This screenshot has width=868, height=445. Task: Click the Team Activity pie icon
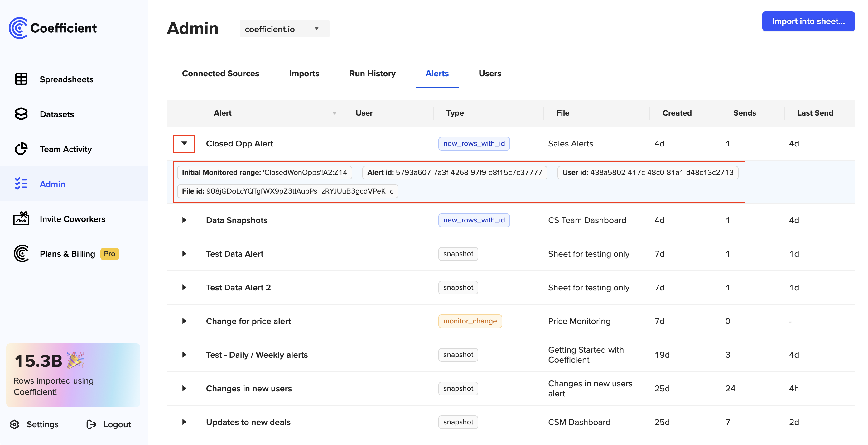tap(21, 149)
